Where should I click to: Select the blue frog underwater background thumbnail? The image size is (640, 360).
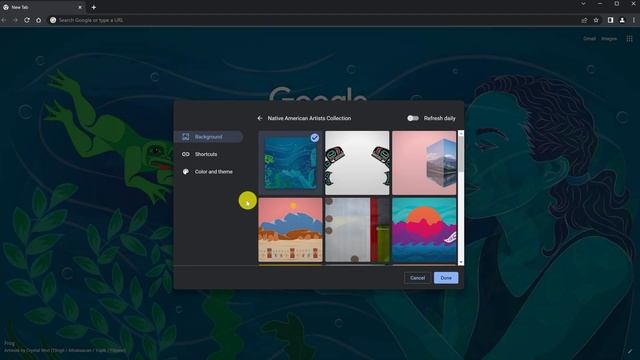pyautogui.click(x=290, y=163)
